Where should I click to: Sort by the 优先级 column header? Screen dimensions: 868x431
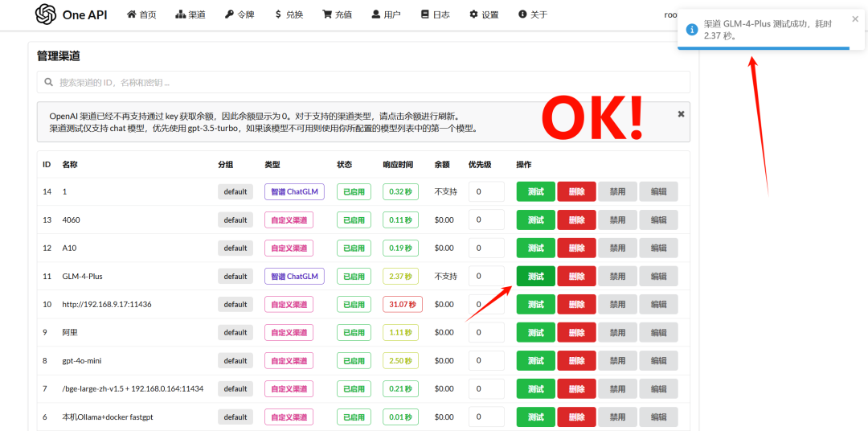480,165
